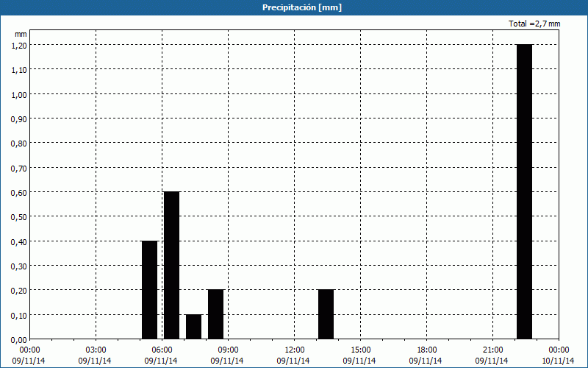Select the 09:00 time label
Screen dimensions: 588x368
(228, 350)
